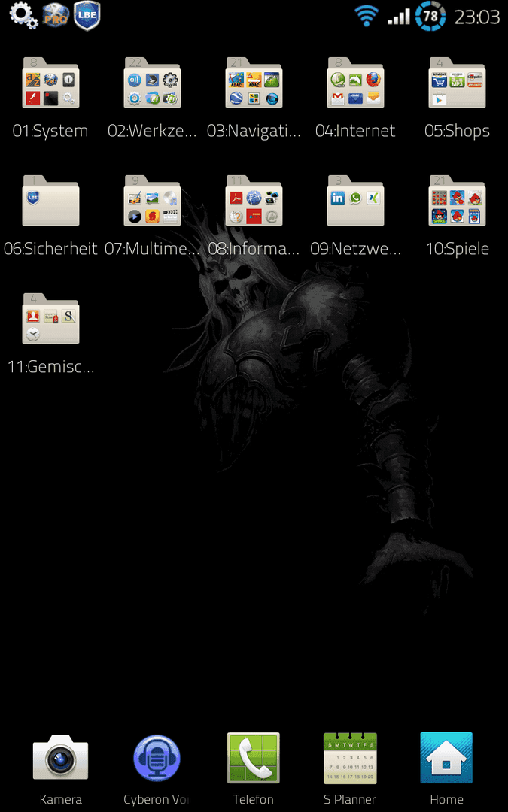This screenshot has height=812, width=508.
Task: Open the 03:Navigati... folder
Action: point(254,83)
